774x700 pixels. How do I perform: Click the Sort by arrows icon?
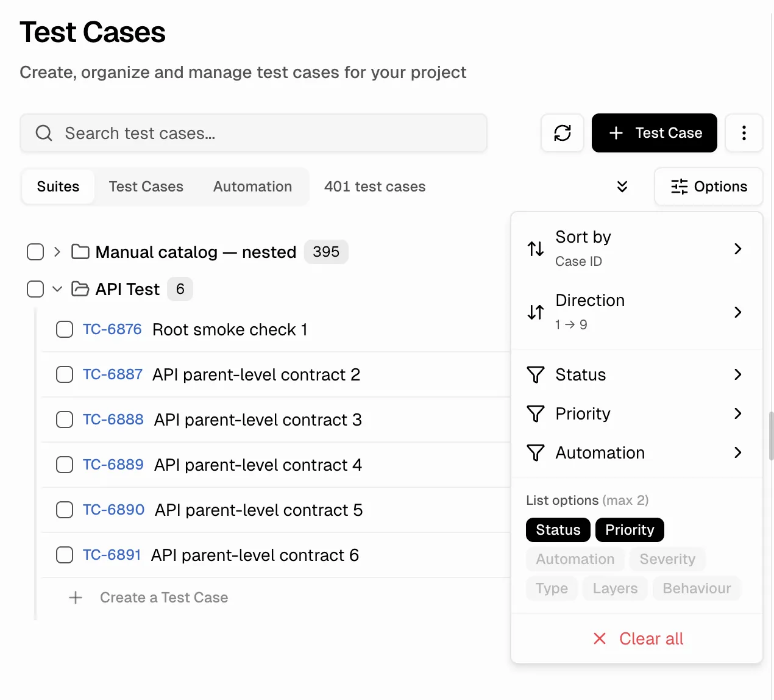click(x=534, y=249)
